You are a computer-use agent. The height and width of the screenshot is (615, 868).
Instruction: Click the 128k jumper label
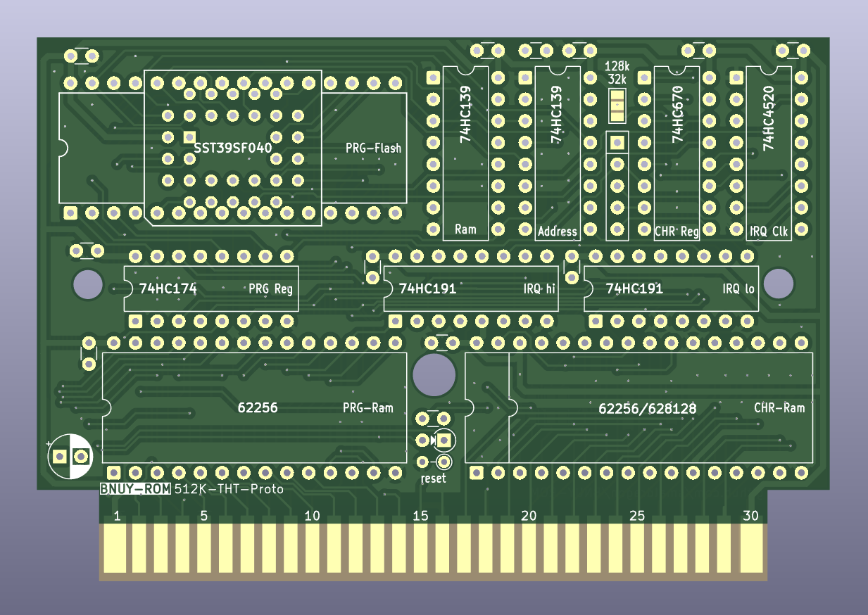point(617,66)
